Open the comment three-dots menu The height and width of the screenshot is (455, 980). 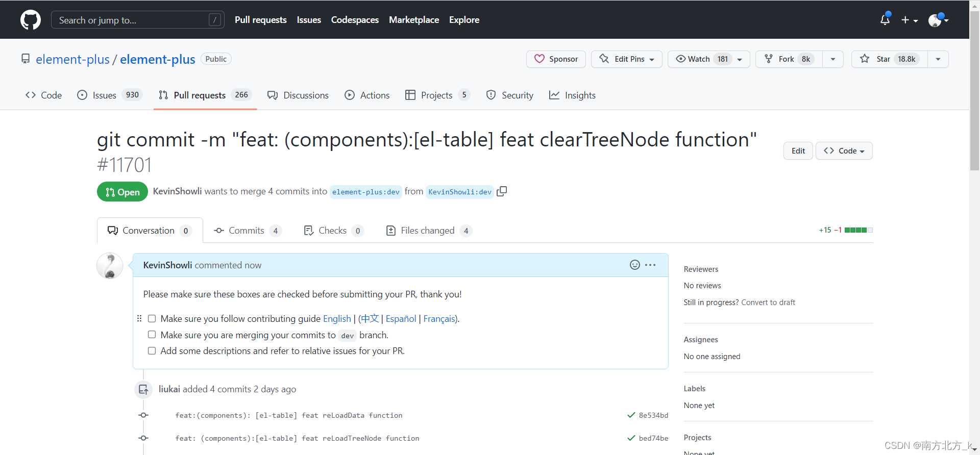[x=650, y=265]
